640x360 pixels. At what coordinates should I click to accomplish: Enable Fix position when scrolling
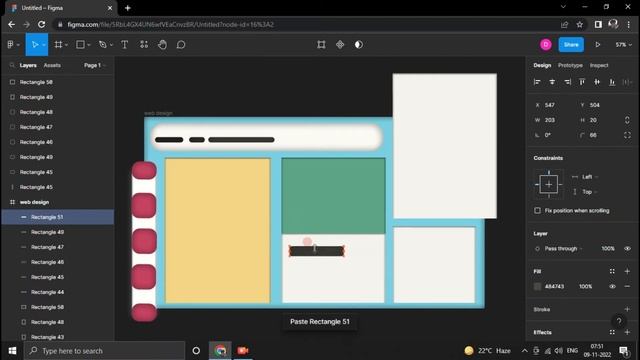[x=537, y=211]
